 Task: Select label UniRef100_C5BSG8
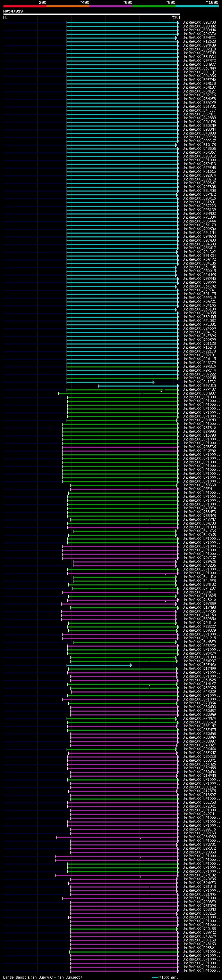(x=199, y=485)
